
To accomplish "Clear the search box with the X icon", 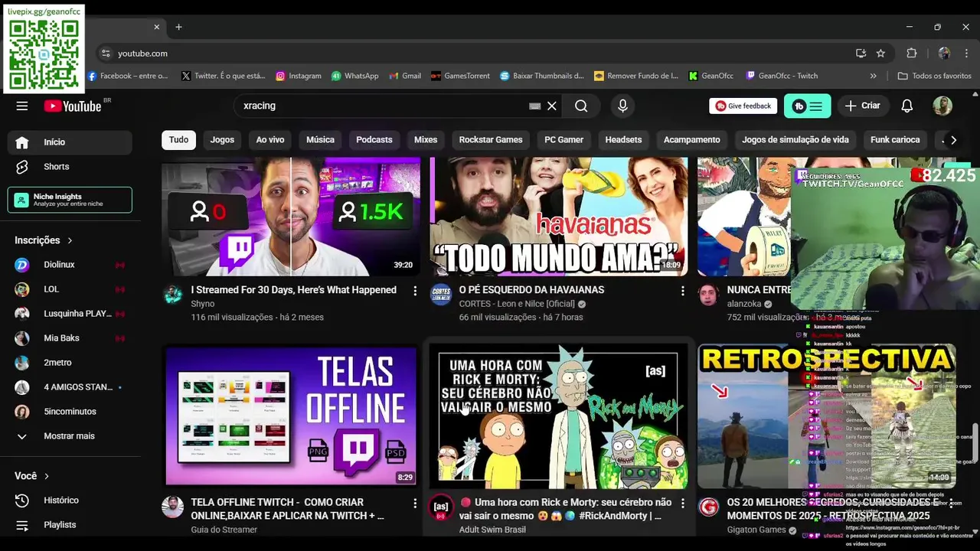I will (x=551, y=106).
